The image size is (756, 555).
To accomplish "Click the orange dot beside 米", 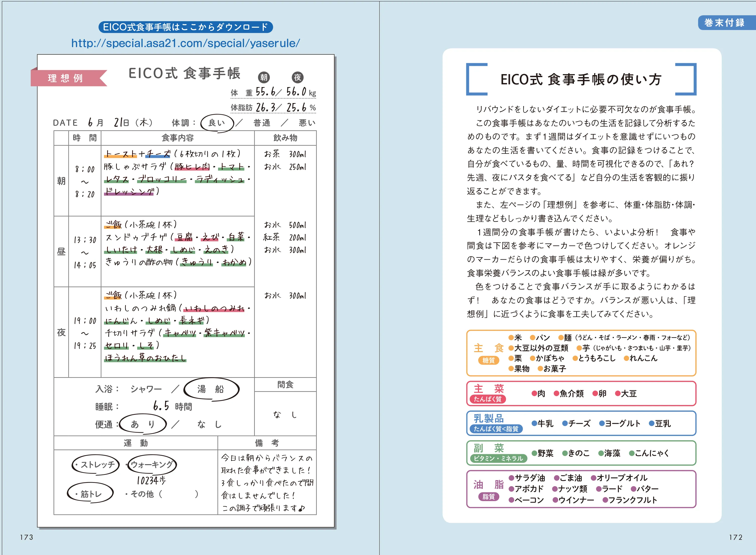I will [x=511, y=338].
